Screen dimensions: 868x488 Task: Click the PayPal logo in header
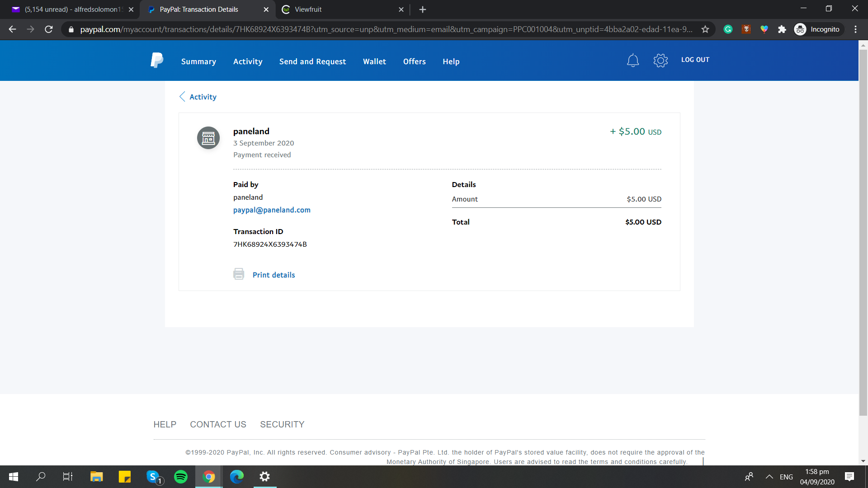tap(157, 60)
